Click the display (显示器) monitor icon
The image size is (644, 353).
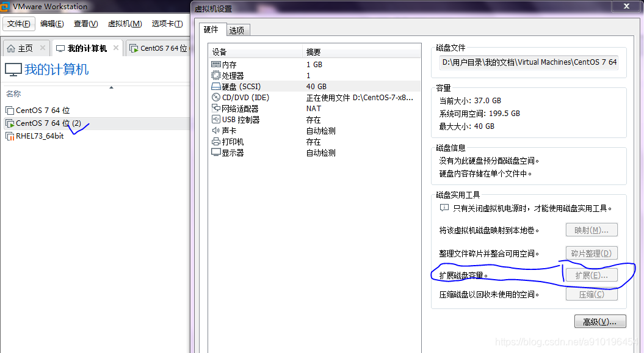point(215,152)
